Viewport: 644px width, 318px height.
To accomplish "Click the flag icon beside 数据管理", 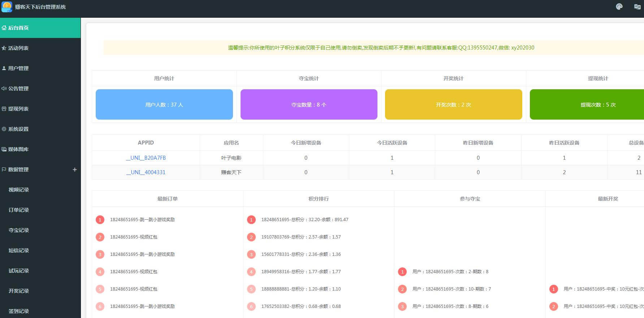I will (x=4, y=169).
